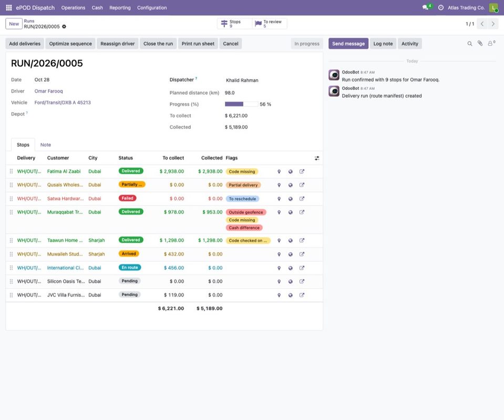Click the gear icon beside RUN/2026/0005 breadcrumb
This screenshot has height=420, width=504.
64,27
